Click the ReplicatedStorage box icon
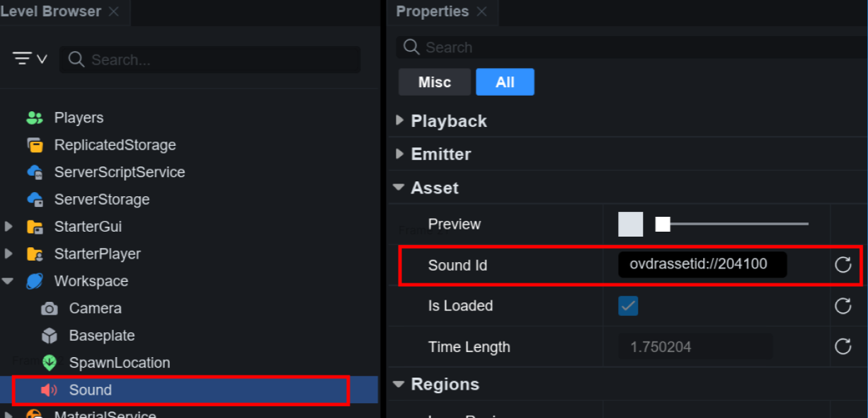Viewport: 868px width, 418px height. 35,145
